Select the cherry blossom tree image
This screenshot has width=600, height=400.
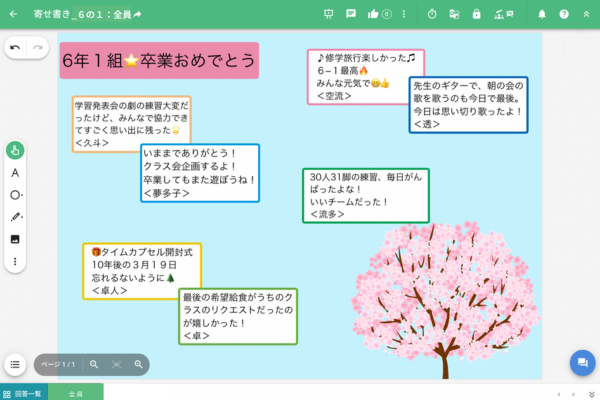coord(445,300)
